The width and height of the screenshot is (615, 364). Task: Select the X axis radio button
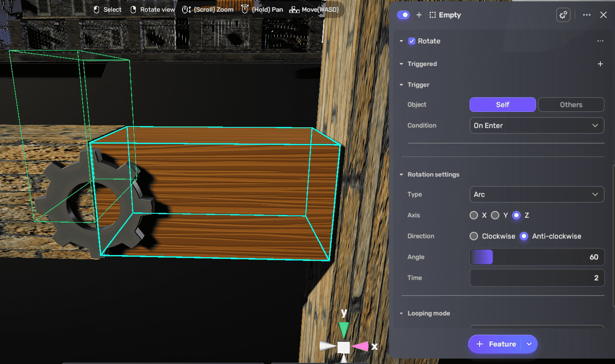click(474, 215)
